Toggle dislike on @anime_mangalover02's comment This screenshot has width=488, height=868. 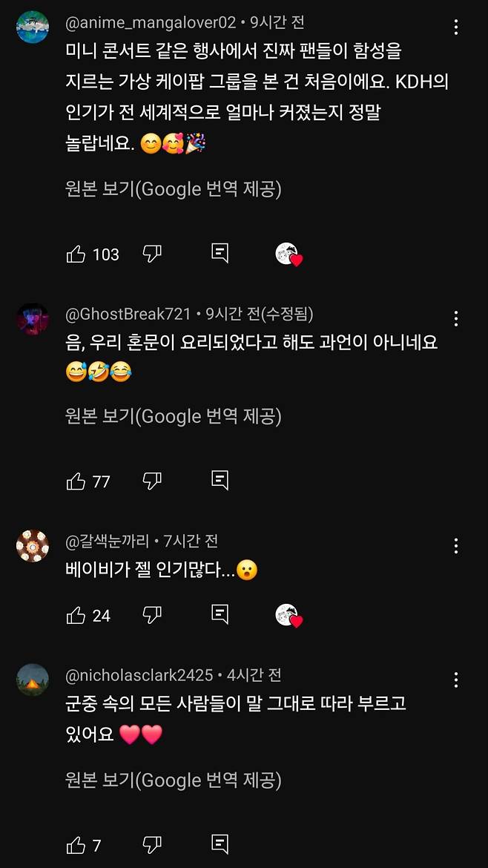coord(151,254)
